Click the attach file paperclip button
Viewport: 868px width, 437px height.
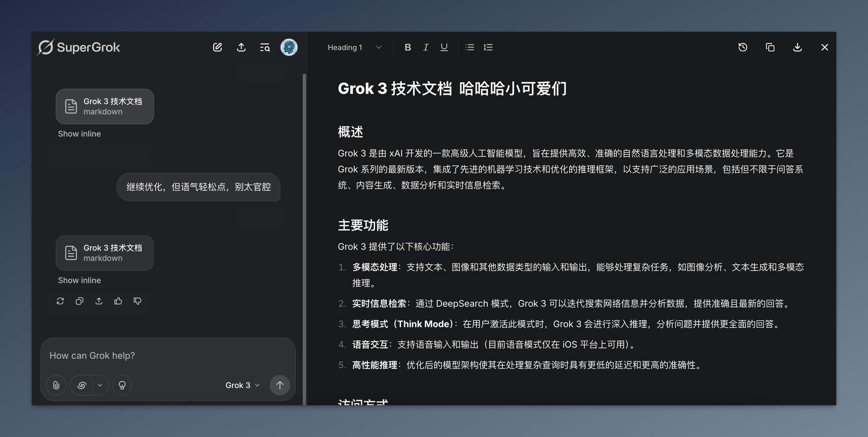click(56, 385)
